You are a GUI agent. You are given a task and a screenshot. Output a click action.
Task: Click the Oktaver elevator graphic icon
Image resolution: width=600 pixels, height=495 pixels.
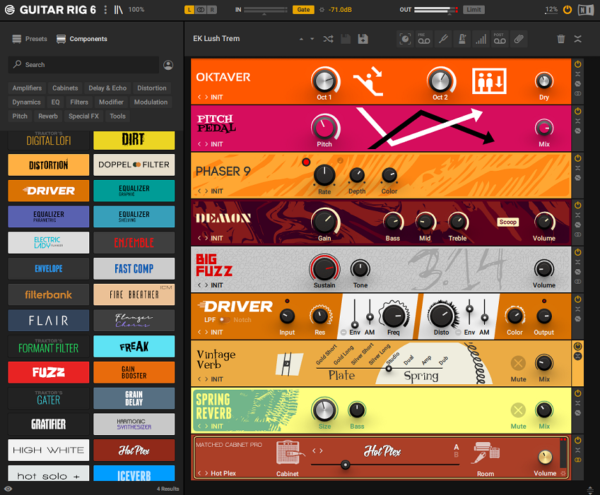(489, 81)
